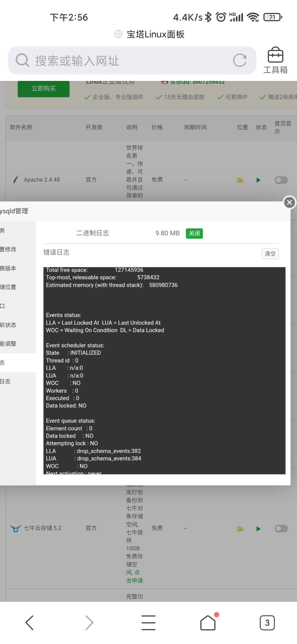The image size is (297, 644).
Task: Click the 15天无理由退款 feature text
Action: [184, 97]
